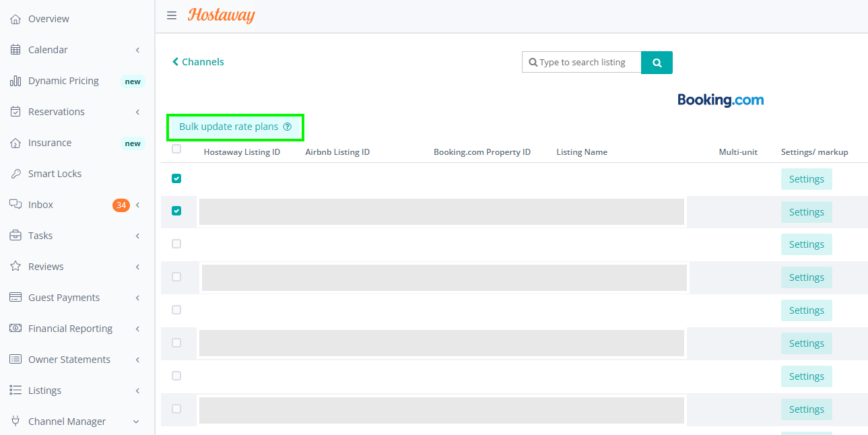Tick the fifth listing row checkbox
This screenshot has height=435, width=868.
(176, 310)
